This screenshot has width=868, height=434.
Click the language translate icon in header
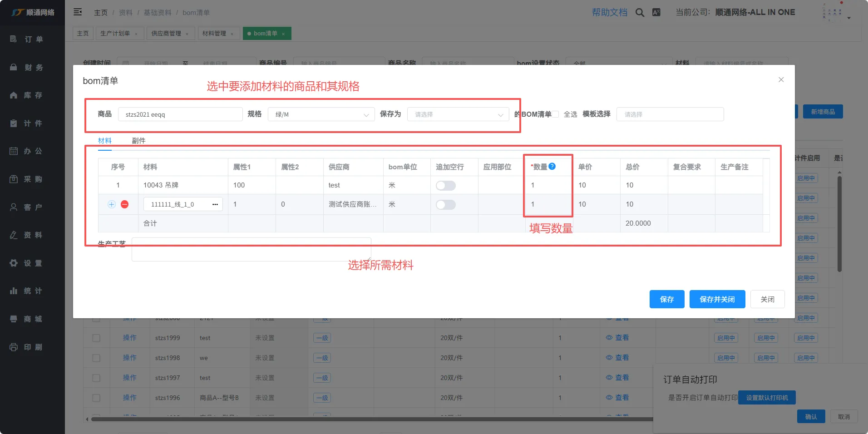(656, 13)
